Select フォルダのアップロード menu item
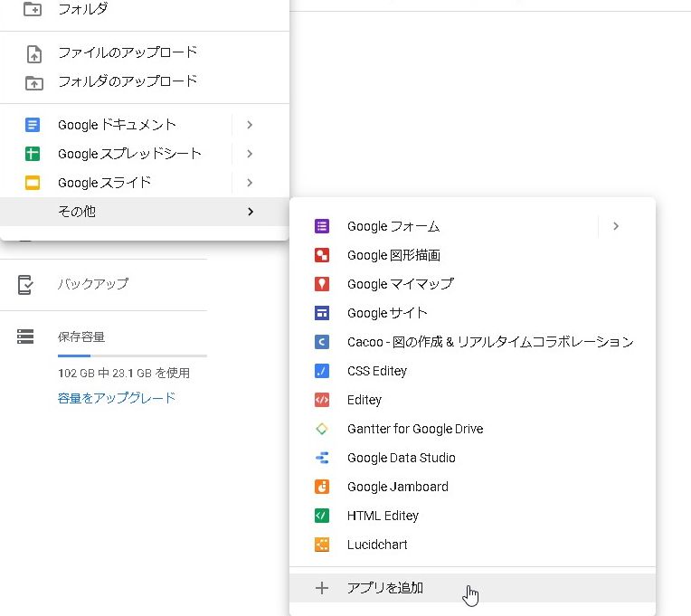 pos(128,81)
